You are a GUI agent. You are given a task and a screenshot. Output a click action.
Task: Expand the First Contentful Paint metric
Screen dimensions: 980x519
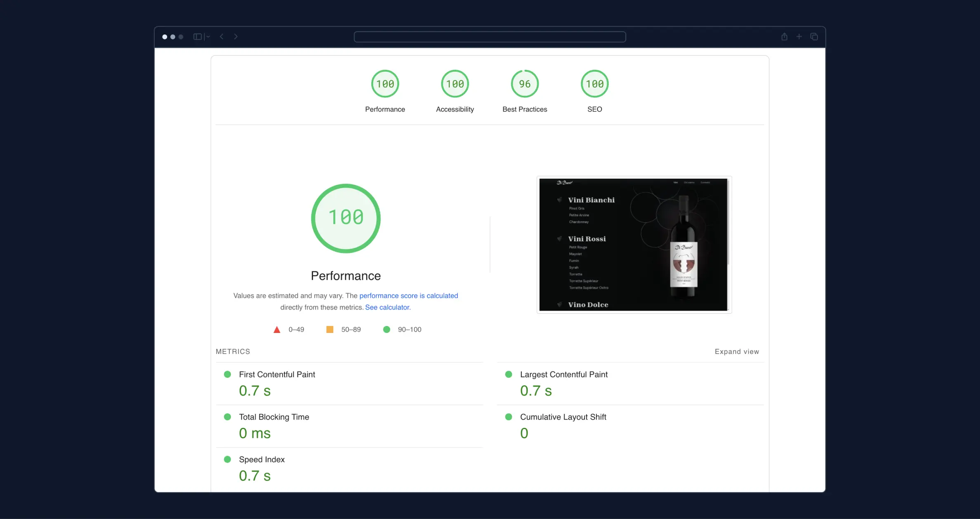pos(277,375)
